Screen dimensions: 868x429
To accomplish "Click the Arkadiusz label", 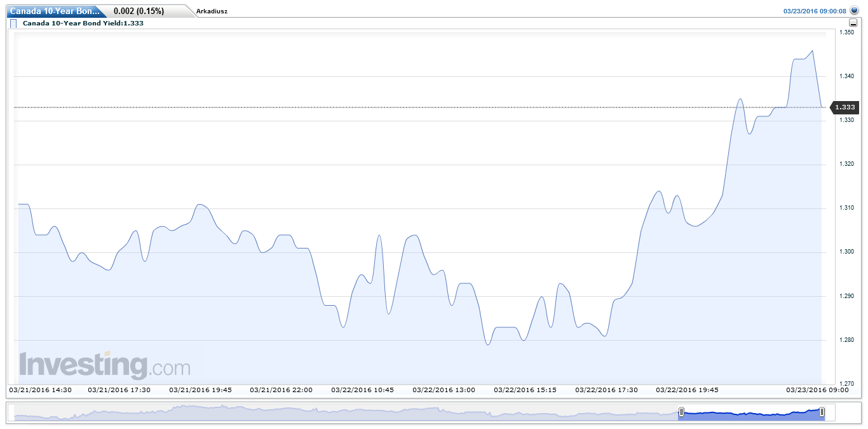I will pos(212,11).
